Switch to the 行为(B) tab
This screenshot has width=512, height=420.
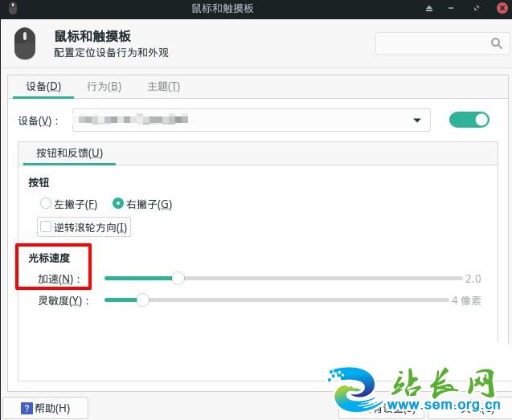click(104, 87)
